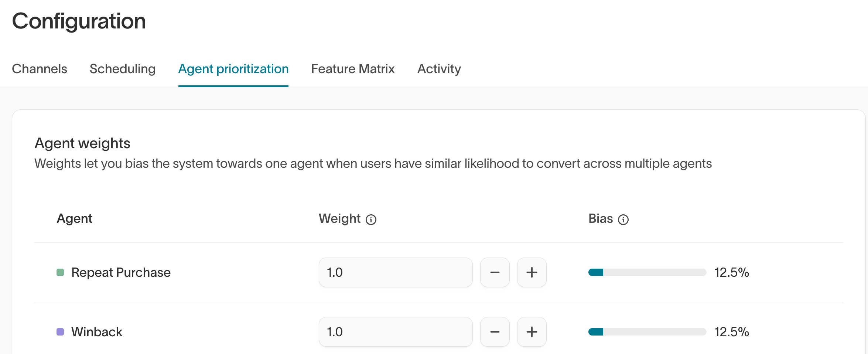Click the Winback weight input field

coord(396,332)
